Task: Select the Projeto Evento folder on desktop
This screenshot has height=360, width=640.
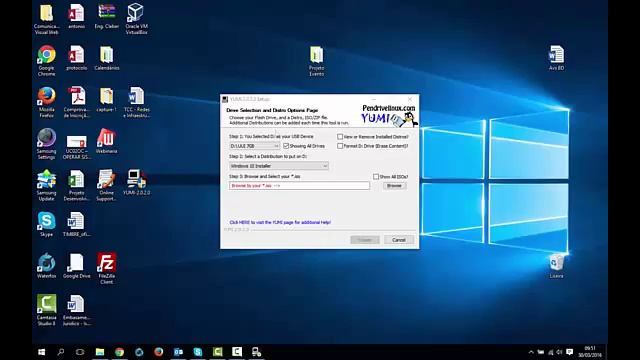Action: [316, 60]
